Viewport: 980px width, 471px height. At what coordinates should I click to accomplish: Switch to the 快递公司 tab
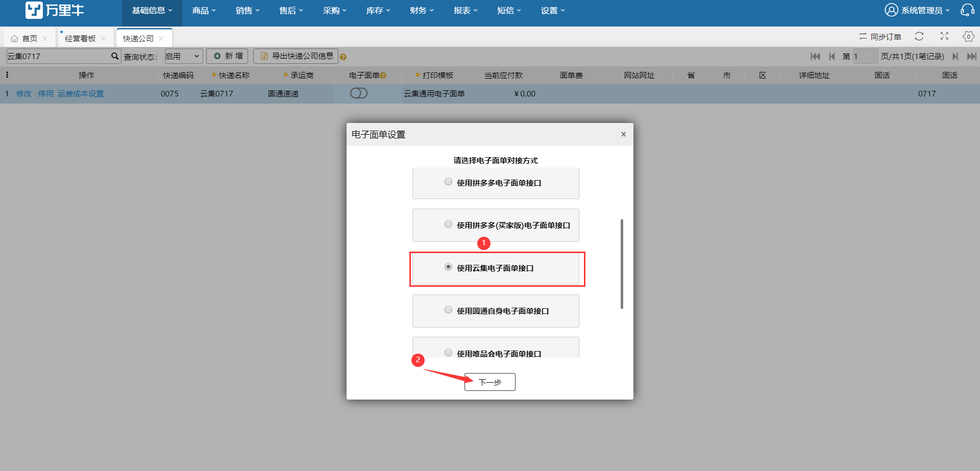click(x=138, y=38)
